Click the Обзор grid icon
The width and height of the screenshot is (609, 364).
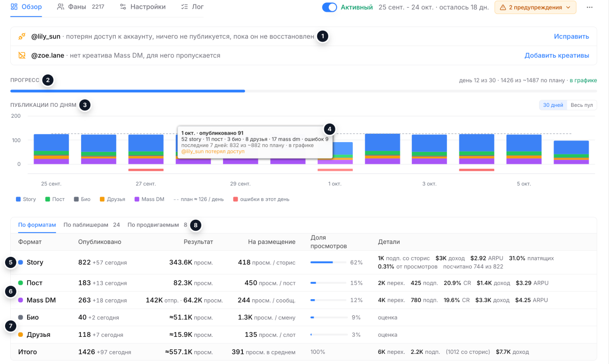tap(14, 7)
